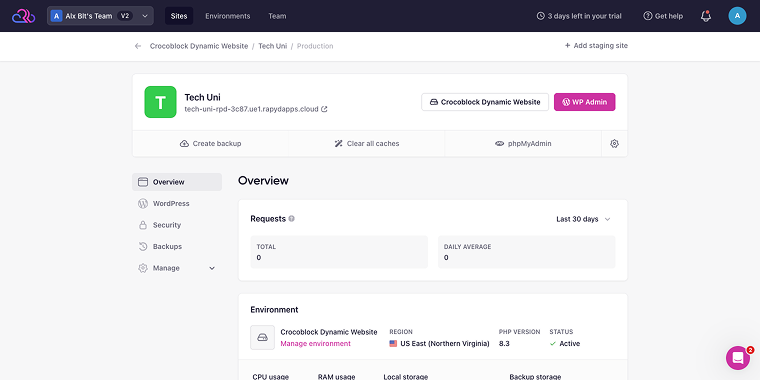The height and width of the screenshot is (380, 760).
Task: Open the Team tab
Action: (x=277, y=16)
